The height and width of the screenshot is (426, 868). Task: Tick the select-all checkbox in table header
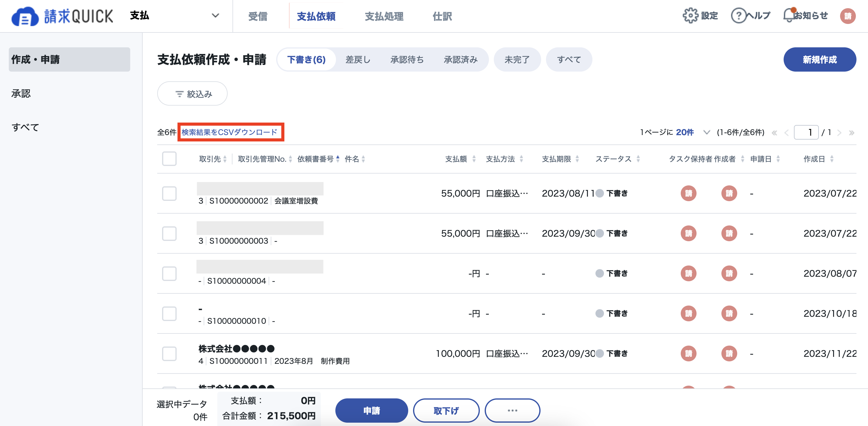169,159
